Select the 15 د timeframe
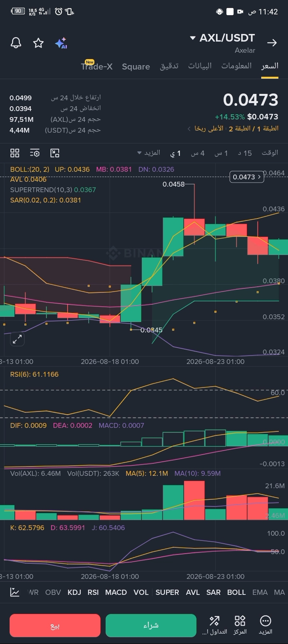Image resolution: width=288 pixels, height=644 pixels. point(245,153)
